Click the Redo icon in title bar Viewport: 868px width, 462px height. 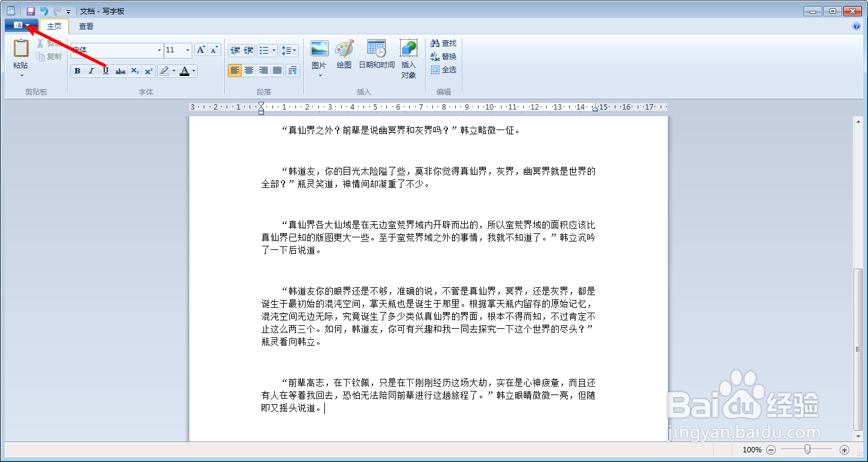coord(57,11)
